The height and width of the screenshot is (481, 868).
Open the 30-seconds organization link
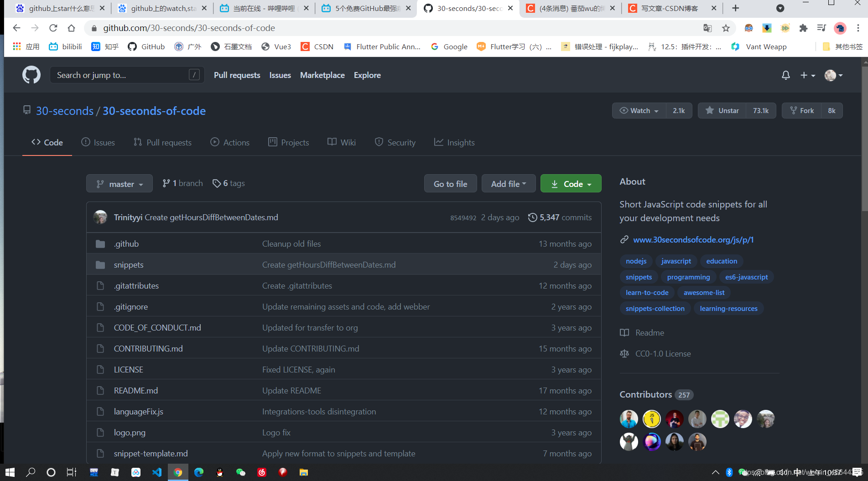(65, 111)
